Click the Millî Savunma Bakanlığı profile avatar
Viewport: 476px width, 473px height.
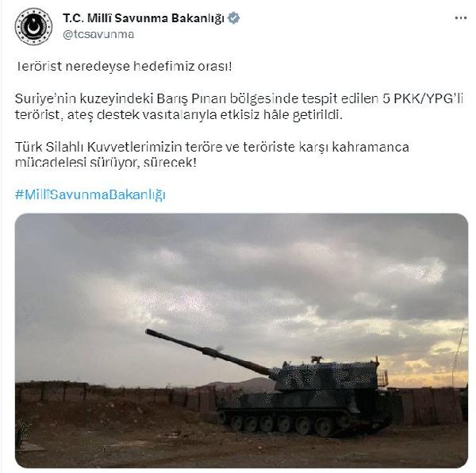[33, 26]
